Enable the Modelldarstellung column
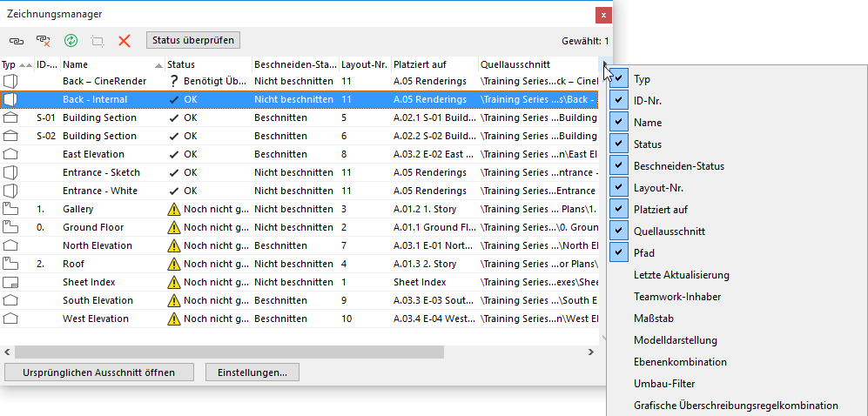Image resolution: width=868 pixels, height=416 pixels. [676, 340]
